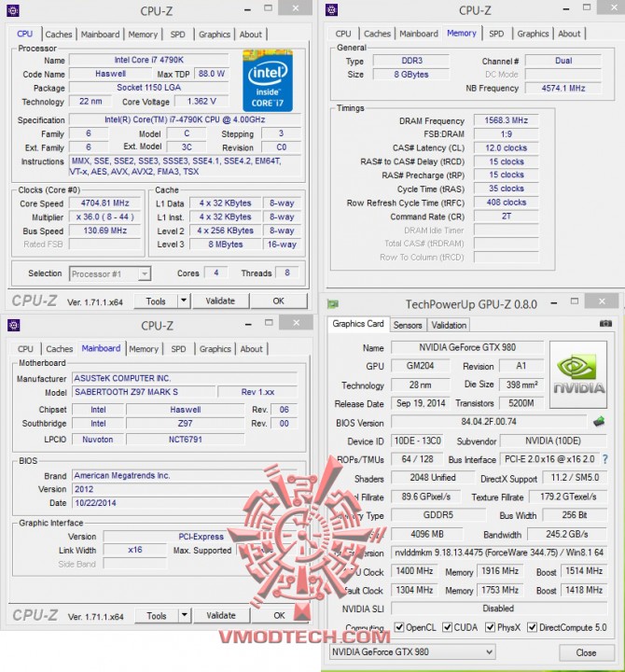
Task: Open SPD tab in the Memory CPU-Z window
Action: [x=496, y=34]
